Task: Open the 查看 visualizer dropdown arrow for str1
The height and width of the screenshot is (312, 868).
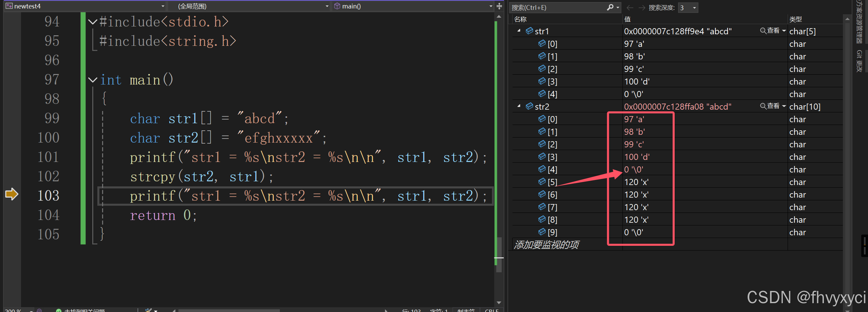Action: point(784,31)
